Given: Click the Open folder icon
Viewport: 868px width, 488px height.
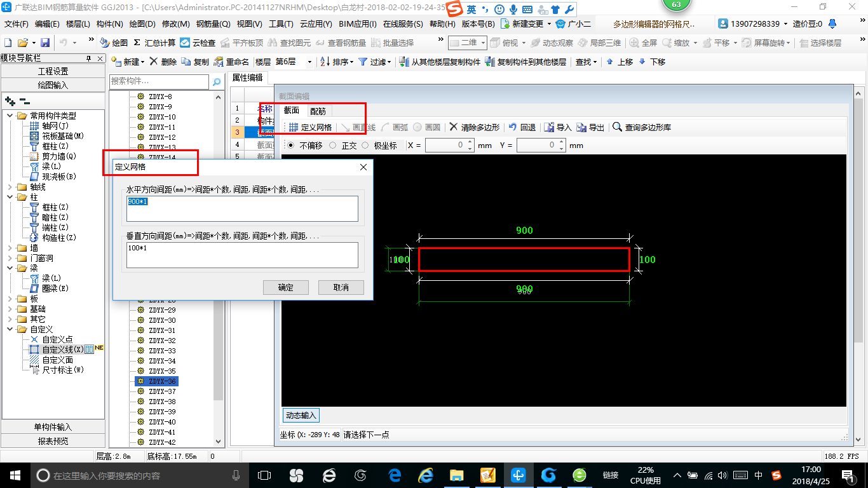Looking at the screenshot, I should [x=22, y=43].
